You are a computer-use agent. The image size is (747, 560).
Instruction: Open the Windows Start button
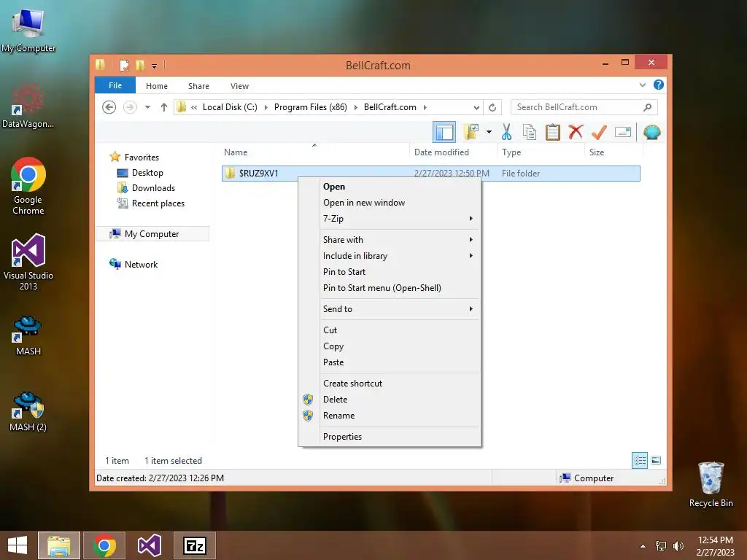tap(18, 545)
